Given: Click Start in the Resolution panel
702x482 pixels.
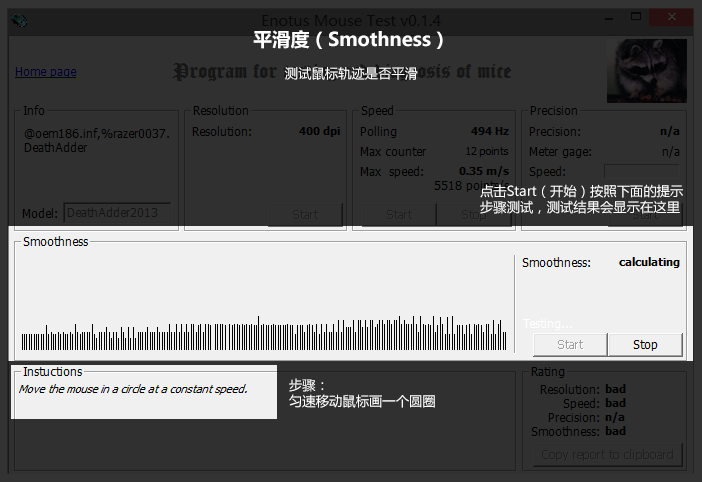Looking at the screenshot, I should pyautogui.click(x=305, y=215).
